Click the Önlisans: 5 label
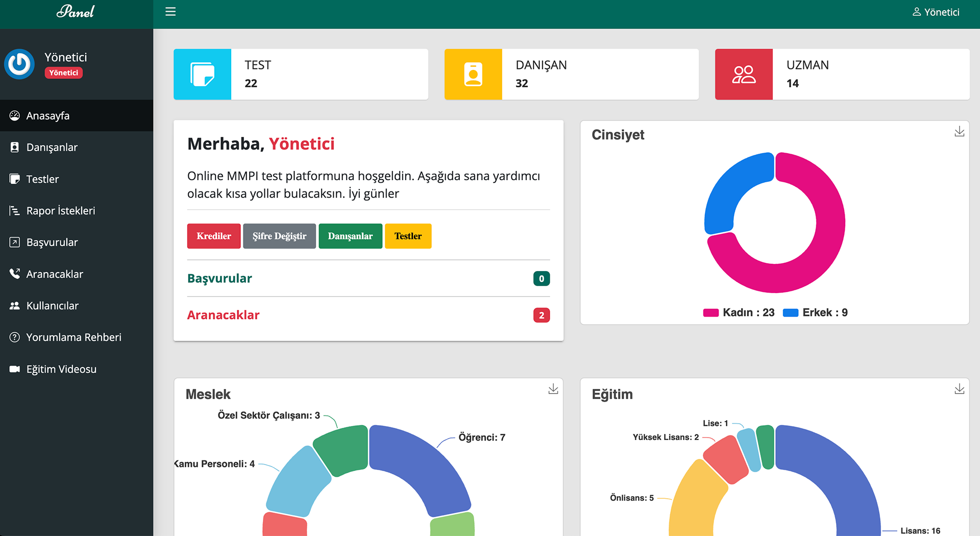 [632, 498]
